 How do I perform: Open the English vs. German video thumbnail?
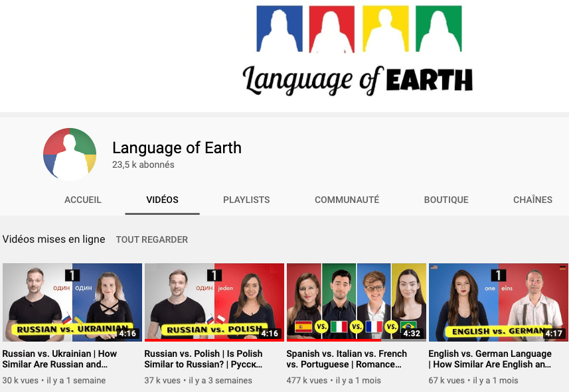click(x=498, y=302)
